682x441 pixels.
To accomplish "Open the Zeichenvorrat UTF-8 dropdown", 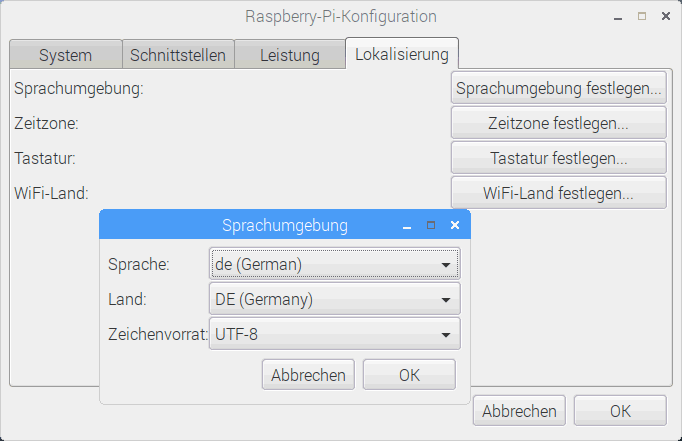I will (x=335, y=333).
